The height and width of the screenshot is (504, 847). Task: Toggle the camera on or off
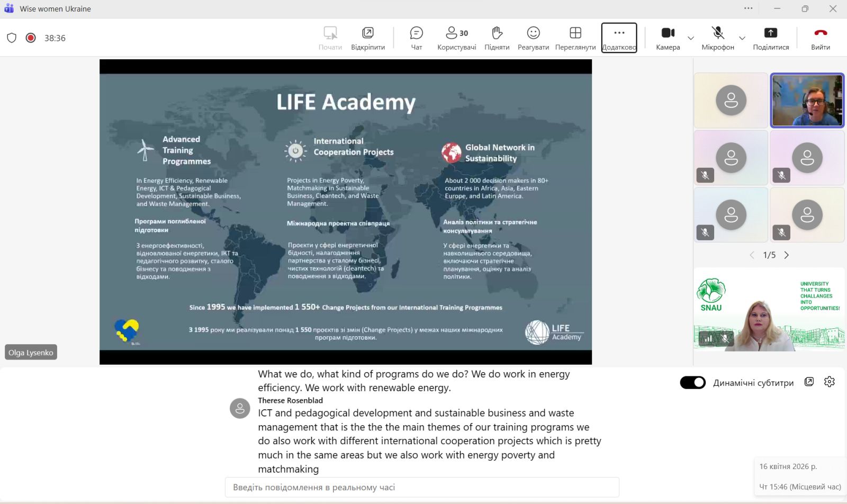[x=668, y=38]
